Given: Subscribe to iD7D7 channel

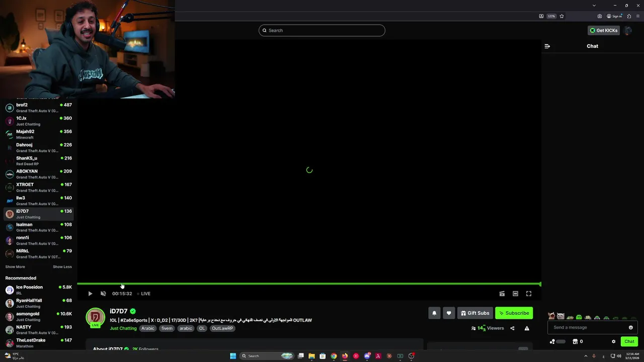Looking at the screenshot, I should tap(514, 313).
